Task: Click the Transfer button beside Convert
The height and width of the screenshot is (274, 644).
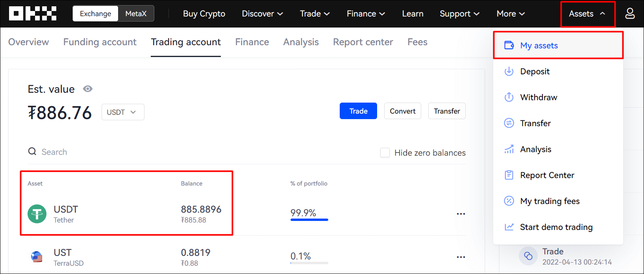Action: point(447,111)
